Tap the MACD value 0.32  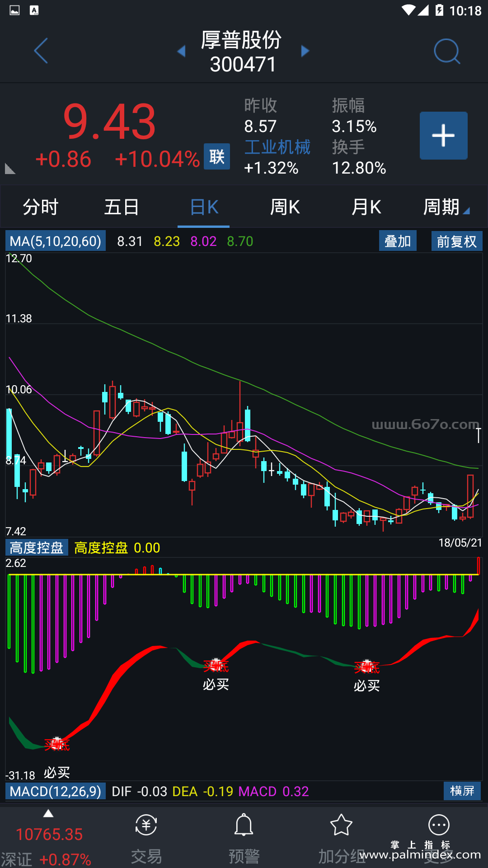(x=296, y=791)
